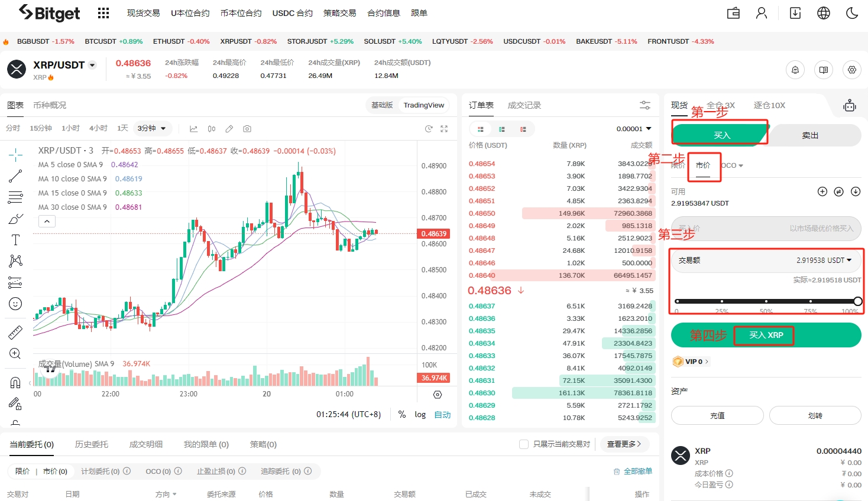
Task: Select the emoji icon chart tool
Action: coord(16,304)
